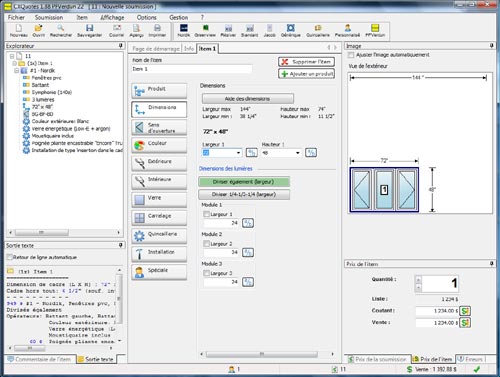Click dollar icon beside Coutant price
The image size is (500, 377).
[465, 311]
